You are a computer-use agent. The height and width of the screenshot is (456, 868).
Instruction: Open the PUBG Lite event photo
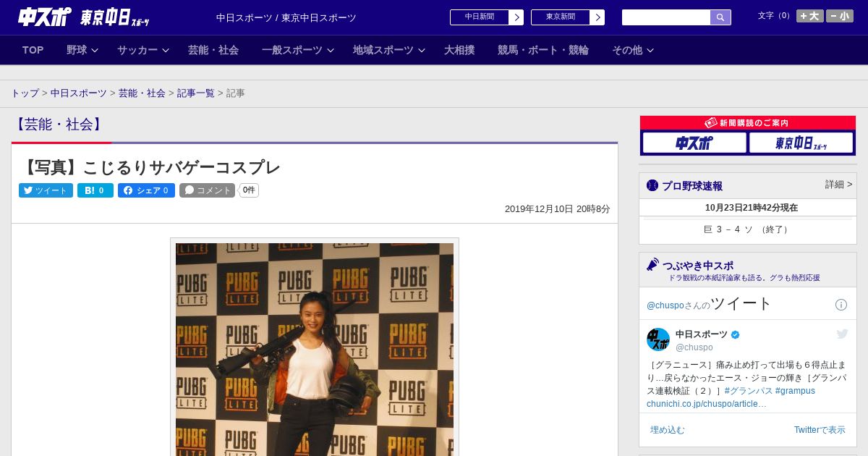pyautogui.click(x=315, y=349)
